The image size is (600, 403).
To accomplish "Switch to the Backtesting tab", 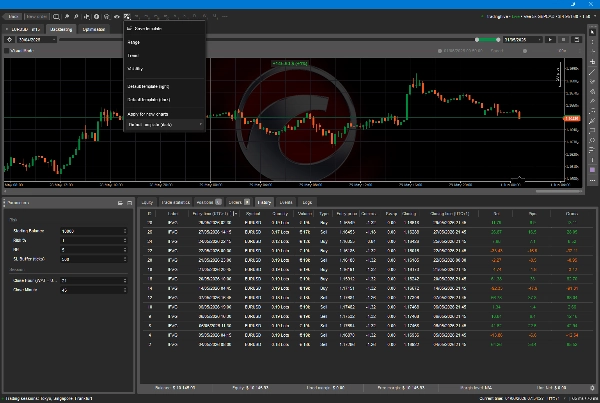I will coord(61,29).
